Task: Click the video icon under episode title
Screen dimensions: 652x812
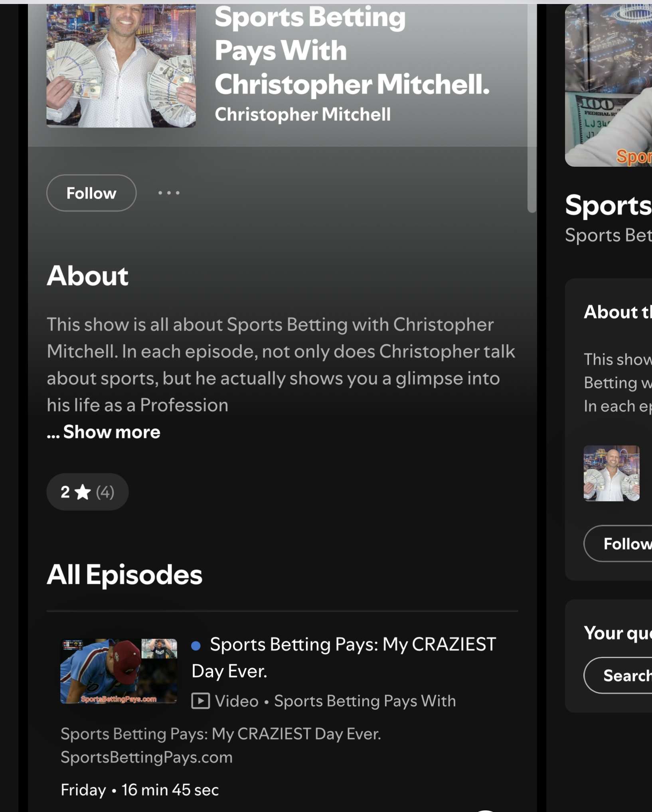Action: click(200, 701)
